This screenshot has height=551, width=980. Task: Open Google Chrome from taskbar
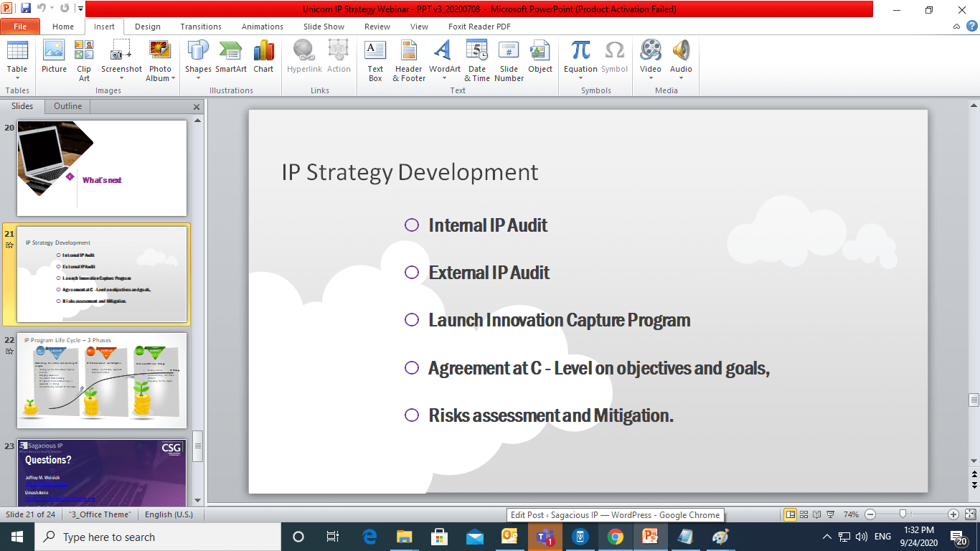pyautogui.click(x=616, y=537)
